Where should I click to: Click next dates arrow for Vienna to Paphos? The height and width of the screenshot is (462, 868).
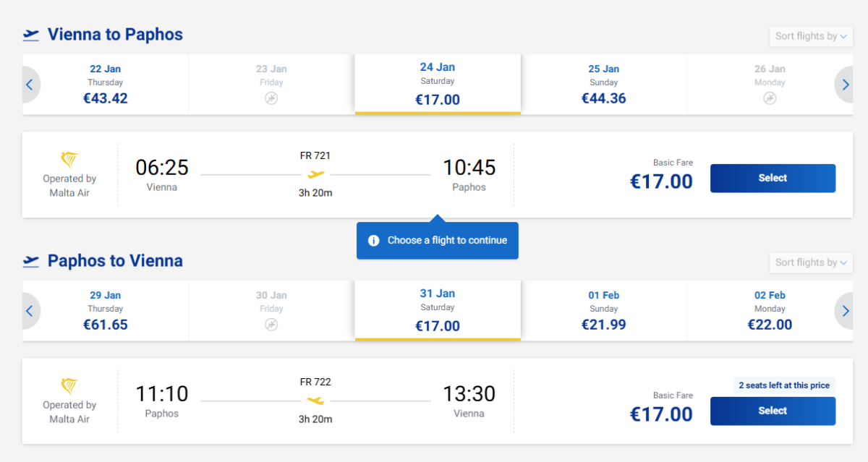click(x=845, y=85)
